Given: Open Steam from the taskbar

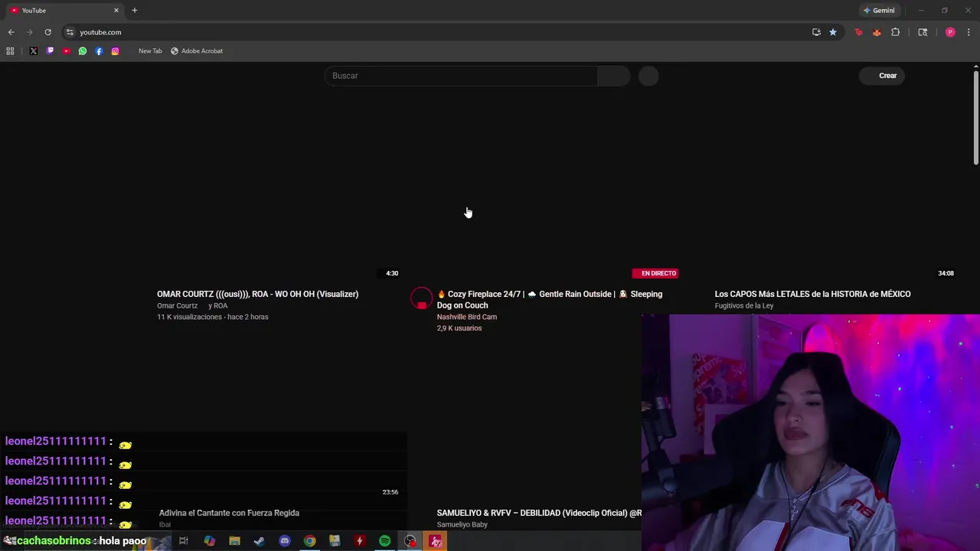Looking at the screenshot, I should pos(260,541).
